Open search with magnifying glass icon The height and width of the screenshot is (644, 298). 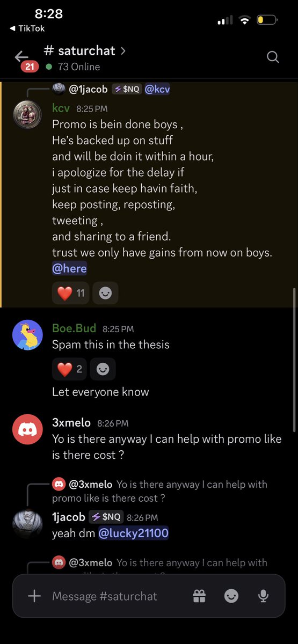(x=273, y=57)
